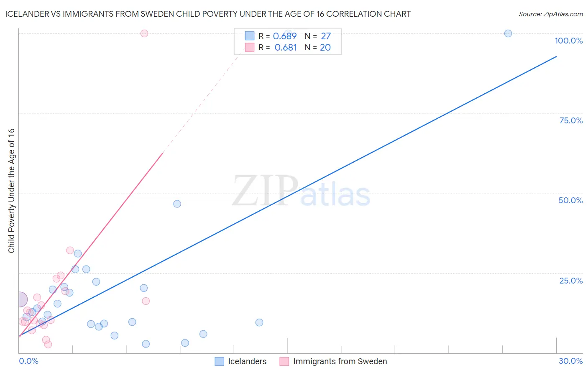Click the N = 27 value in stats box
Screen dimensions: 588x373
[x=318, y=36]
